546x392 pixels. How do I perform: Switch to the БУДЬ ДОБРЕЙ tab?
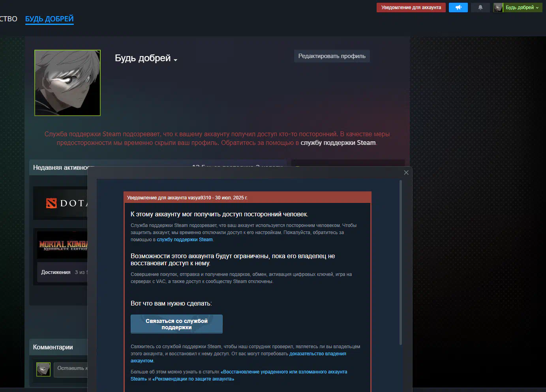pos(49,19)
